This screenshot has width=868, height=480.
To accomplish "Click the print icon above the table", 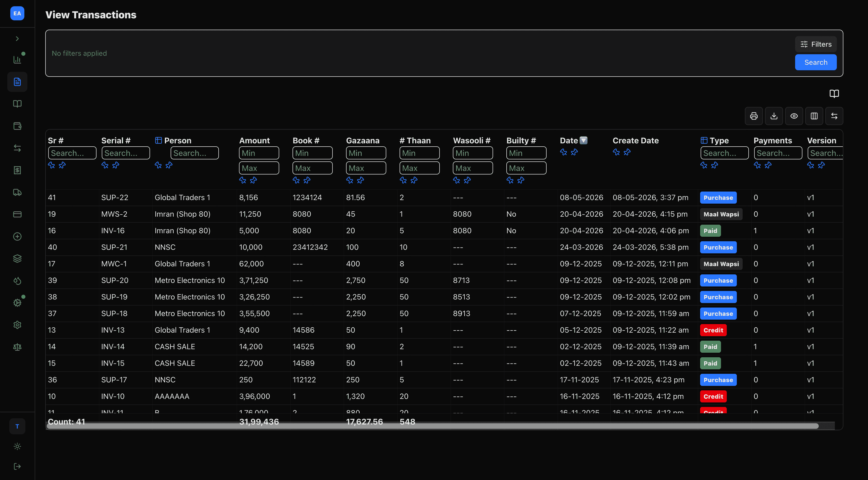I will pos(754,116).
